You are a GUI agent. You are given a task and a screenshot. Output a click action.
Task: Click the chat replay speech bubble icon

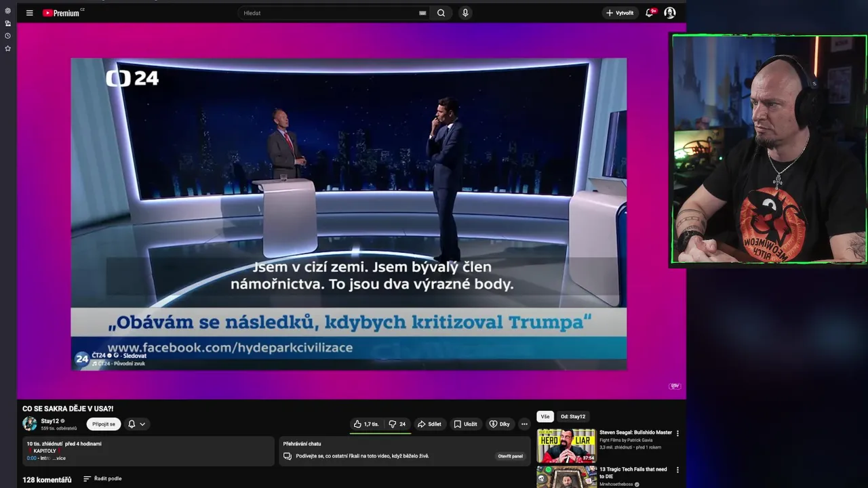point(288,456)
